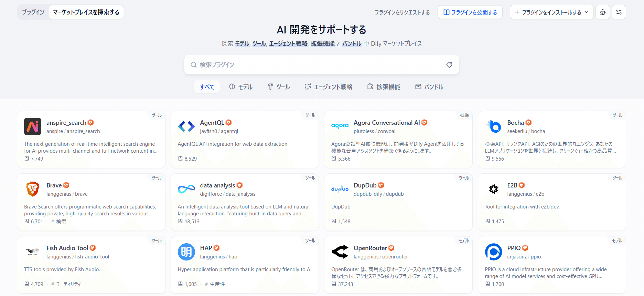Screen dimensions: 644x296
Task: Click the DupDub plugin logo
Action: (x=340, y=189)
